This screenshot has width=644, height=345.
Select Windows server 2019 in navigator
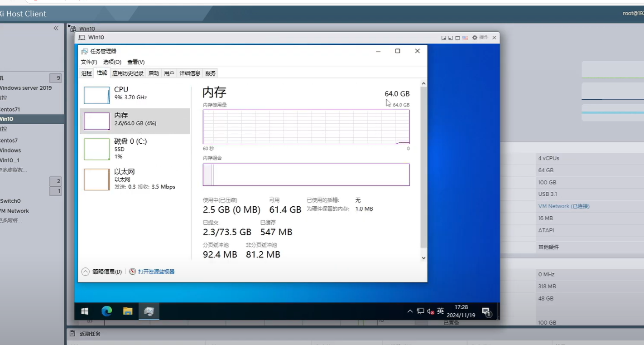tap(26, 88)
